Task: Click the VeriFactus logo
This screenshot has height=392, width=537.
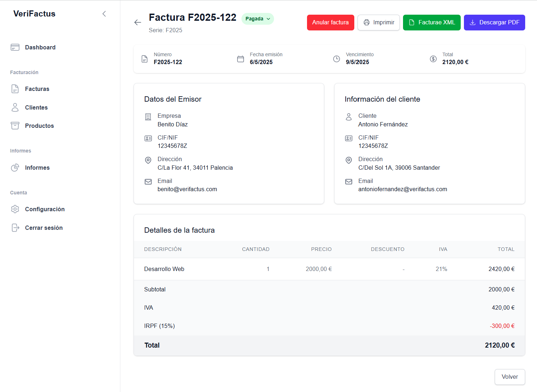Action: pyautogui.click(x=34, y=14)
